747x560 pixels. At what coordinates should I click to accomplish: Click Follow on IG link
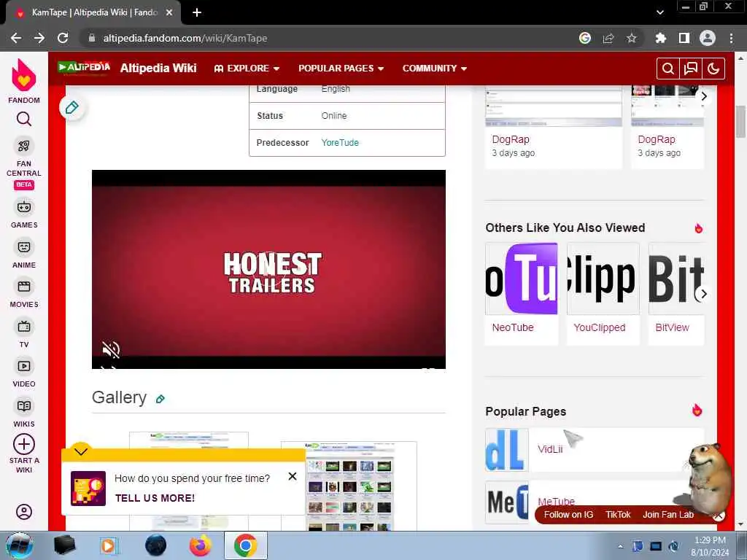coord(568,515)
